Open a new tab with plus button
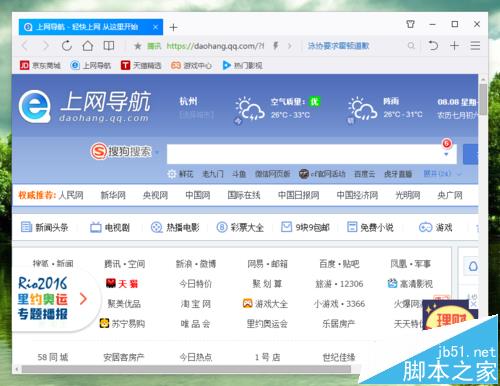500x386 pixels. pos(173,27)
